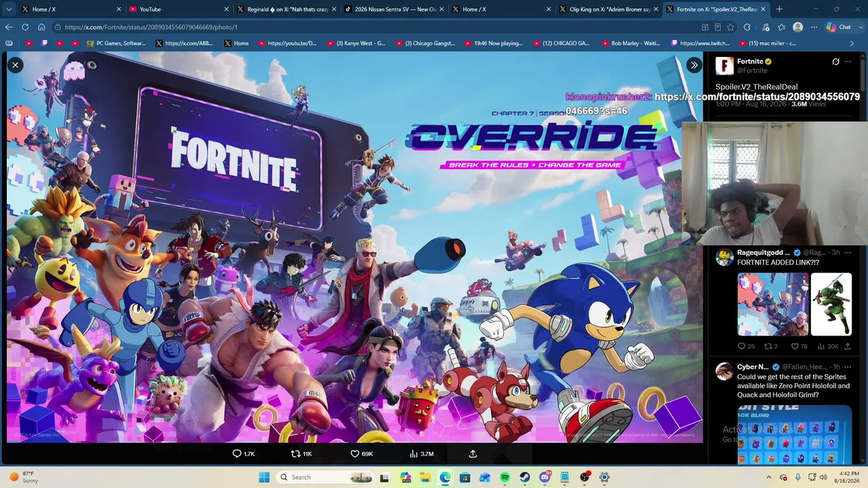Open more options on the Fortnite post
Image resolution: width=868 pixels, height=488 pixels.
pos(848,62)
